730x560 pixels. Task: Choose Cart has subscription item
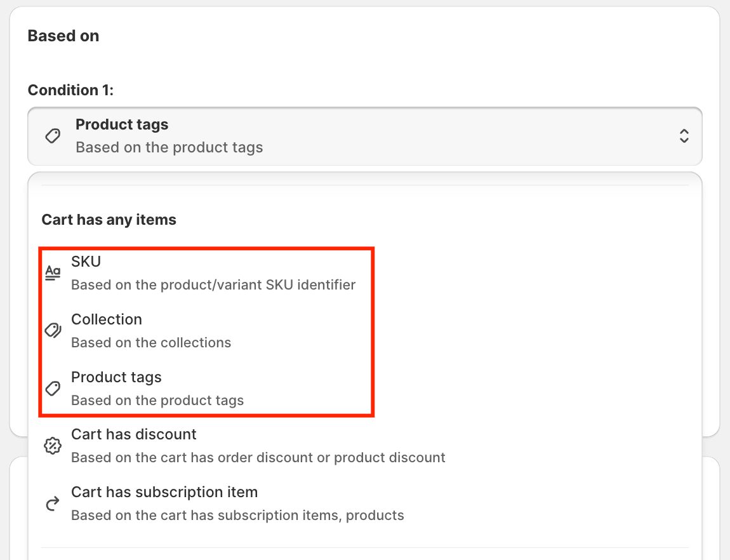tap(164, 492)
